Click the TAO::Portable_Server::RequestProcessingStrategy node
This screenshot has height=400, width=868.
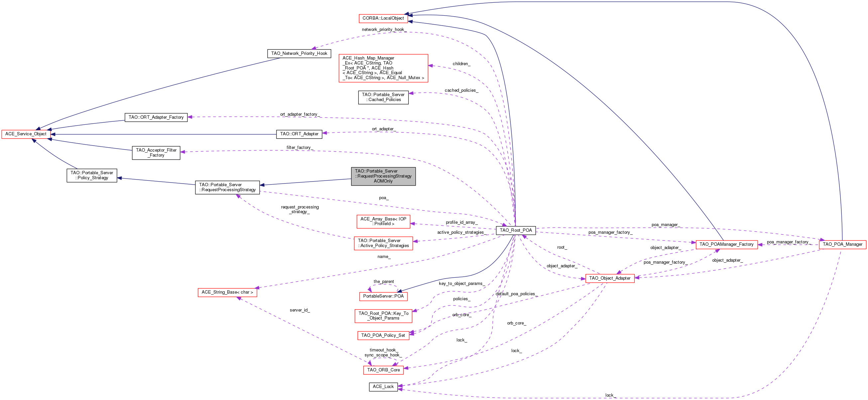(x=227, y=187)
